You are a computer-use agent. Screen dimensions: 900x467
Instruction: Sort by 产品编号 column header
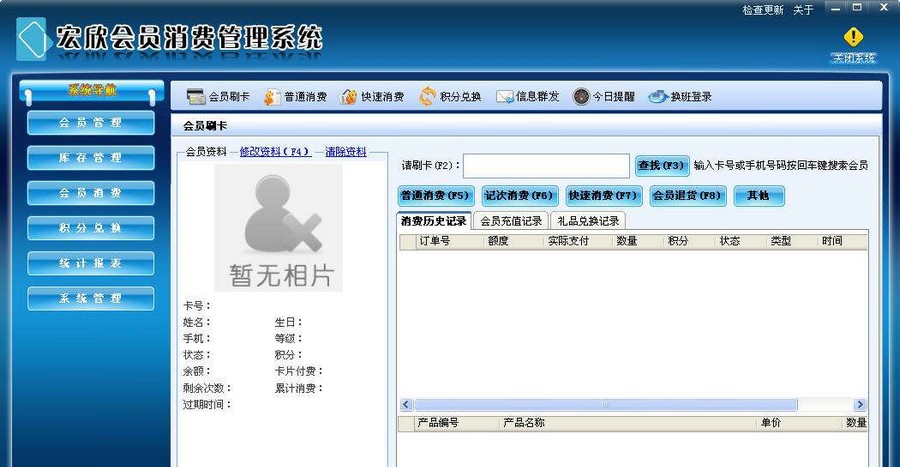(x=457, y=423)
